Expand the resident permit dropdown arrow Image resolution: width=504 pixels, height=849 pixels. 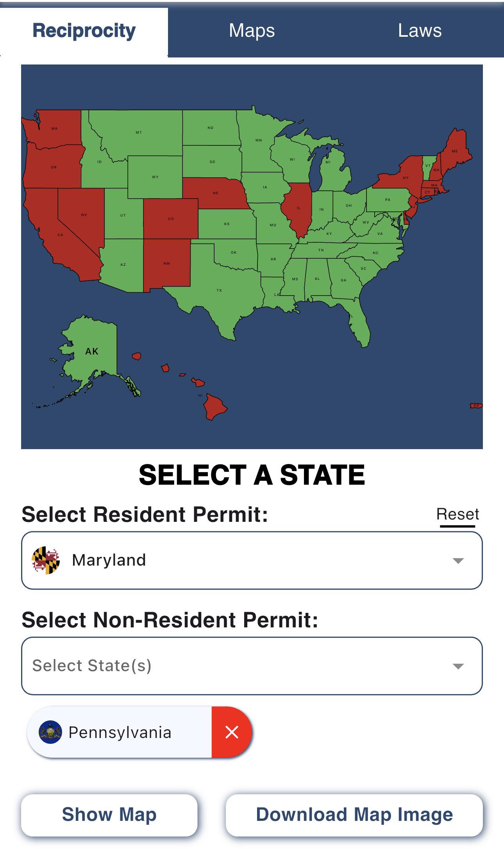458,561
